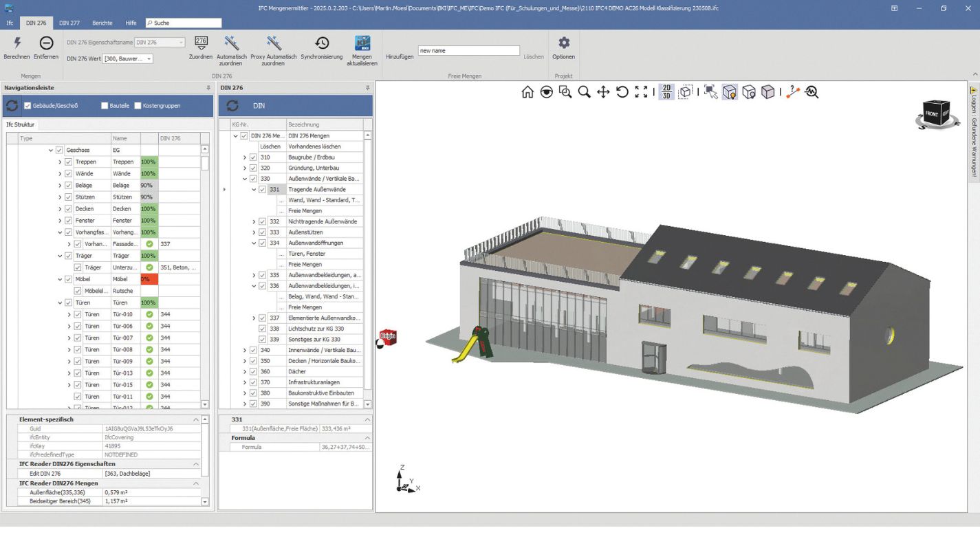This screenshot has height=550, width=980.
Task: Click the Zuordnen 276 icon
Action: coord(201,43)
